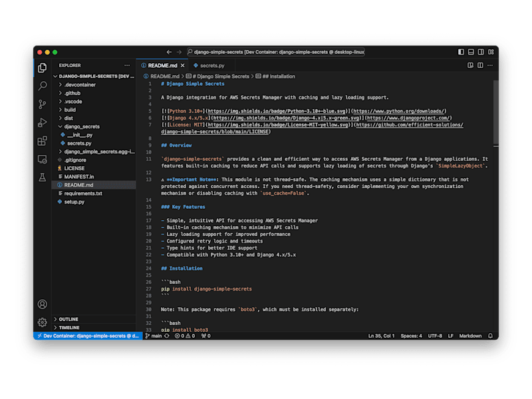Click Ln 35, Col 1 status item

tap(381, 336)
